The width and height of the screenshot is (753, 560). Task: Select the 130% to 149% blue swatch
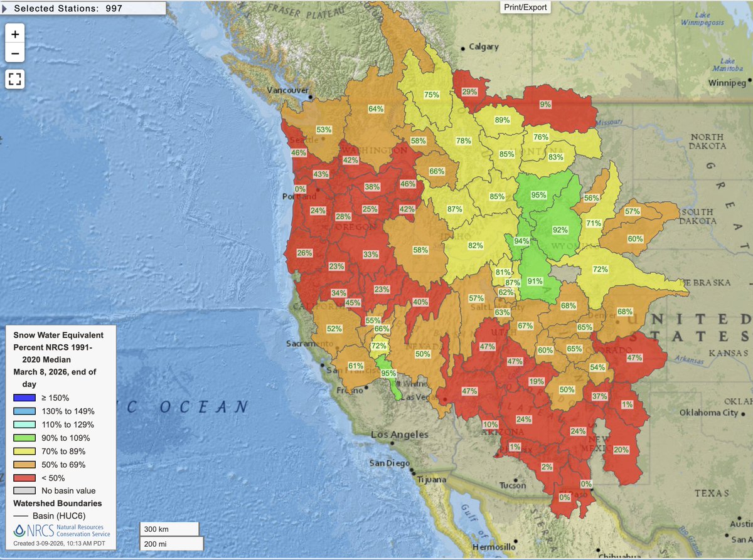point(24,411)
